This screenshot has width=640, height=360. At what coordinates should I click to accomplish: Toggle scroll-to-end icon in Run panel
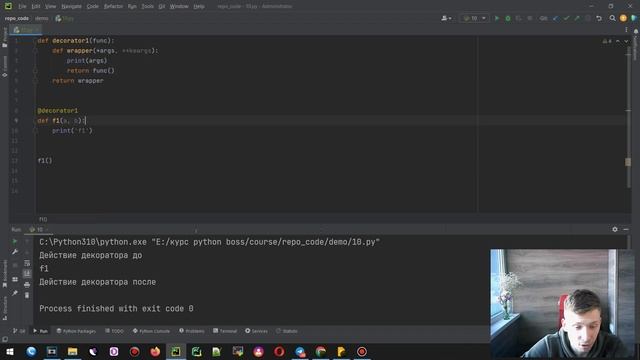[27, 273]
